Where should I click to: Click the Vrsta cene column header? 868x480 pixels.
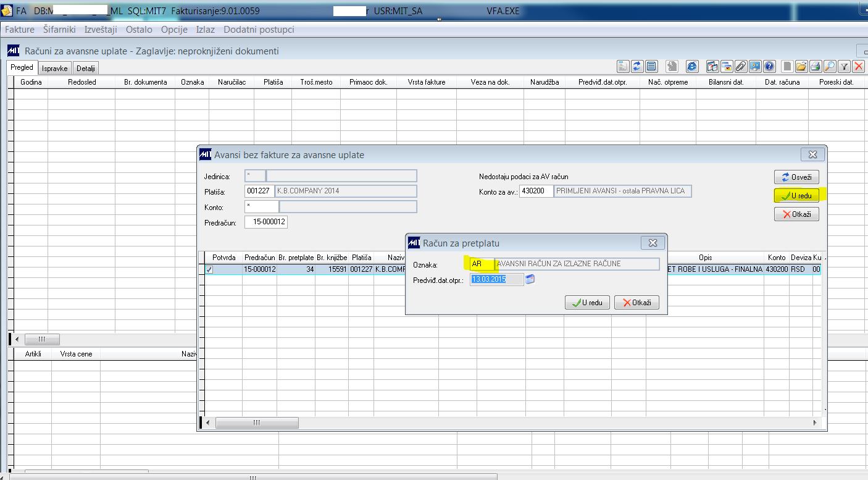point(76,354)
